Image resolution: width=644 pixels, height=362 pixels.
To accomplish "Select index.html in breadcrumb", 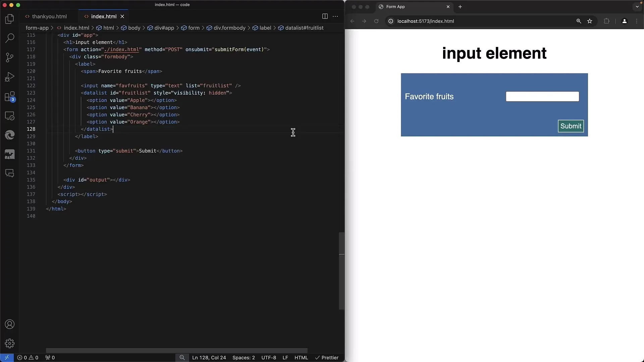I will 73,28.
